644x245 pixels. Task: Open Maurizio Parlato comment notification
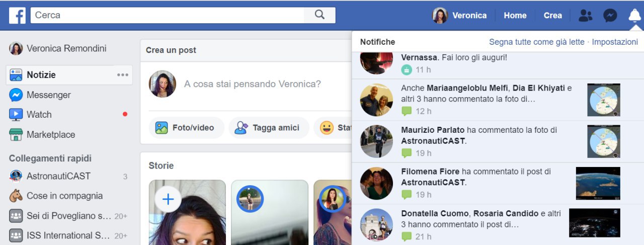(x=498, y=141)
